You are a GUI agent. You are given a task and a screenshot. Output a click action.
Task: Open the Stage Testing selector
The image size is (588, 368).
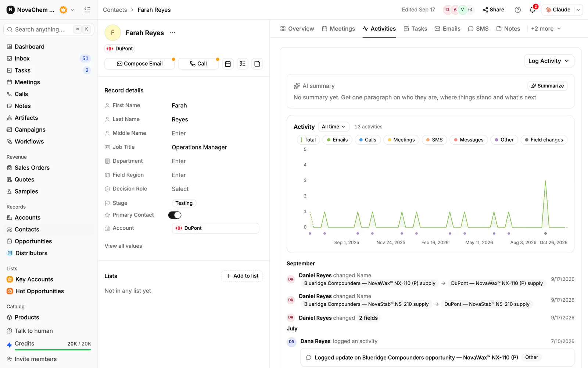[x=184, y=203]
